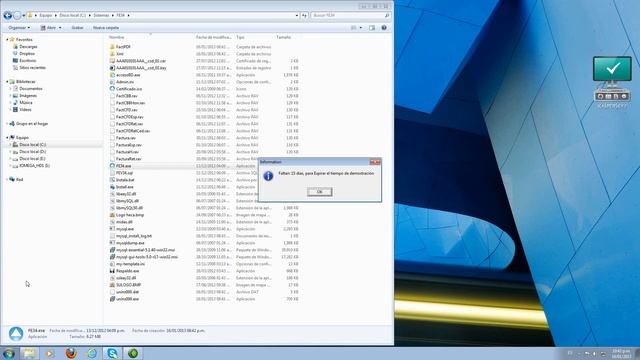The width and height of the screenshot is (640, 360).
Task: Click the Forward navigation arrow in Explorer
Action: point(17,16)
